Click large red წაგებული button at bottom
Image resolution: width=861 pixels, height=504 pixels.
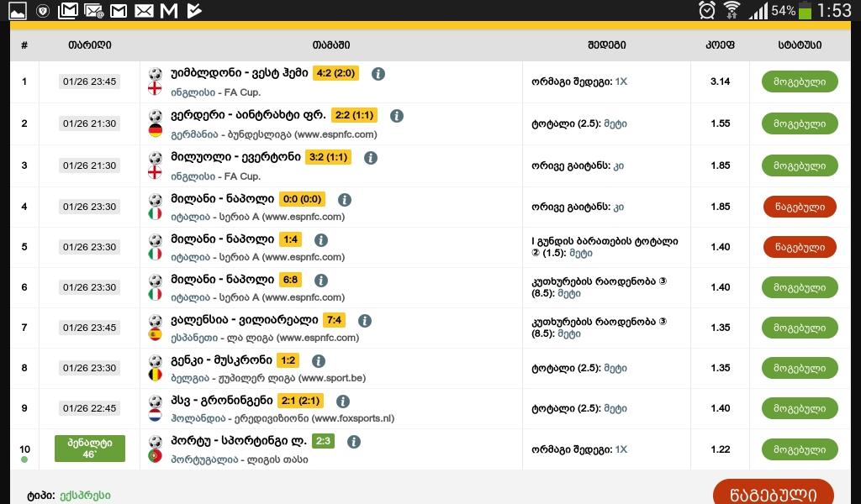(774, 493)
